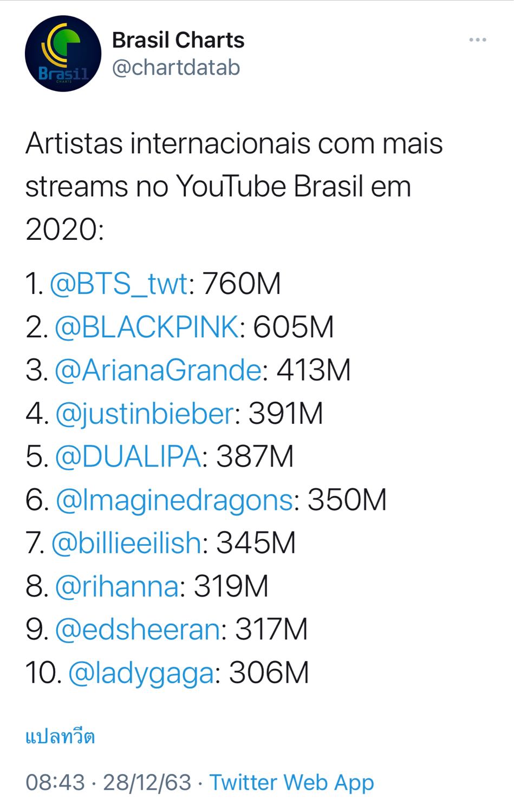Image resolution: width=514 pixels, height=812 pixels.
Task: Select the @Imaginedragons mention
Action: point(174,500)
